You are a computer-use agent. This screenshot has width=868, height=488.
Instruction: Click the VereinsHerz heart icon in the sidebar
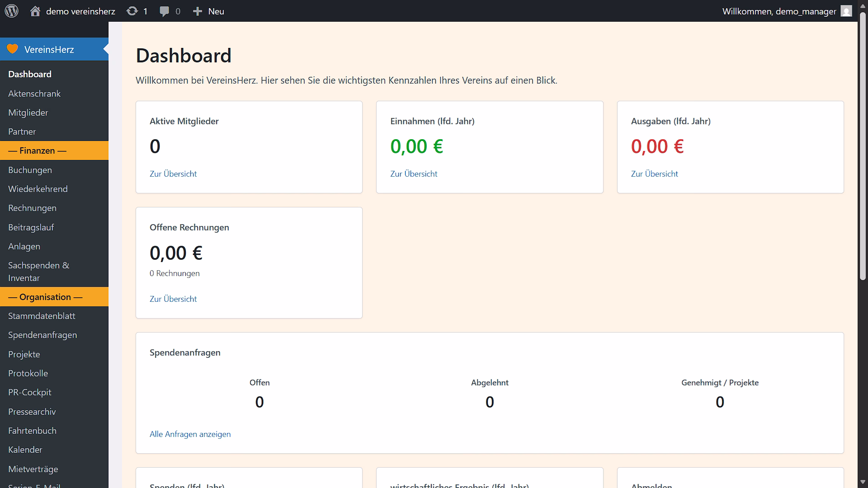(12, 49)
